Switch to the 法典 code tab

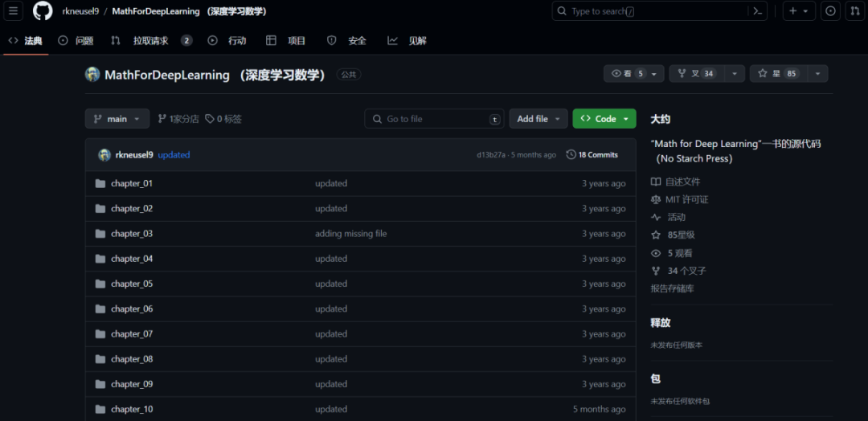point(26,40)
